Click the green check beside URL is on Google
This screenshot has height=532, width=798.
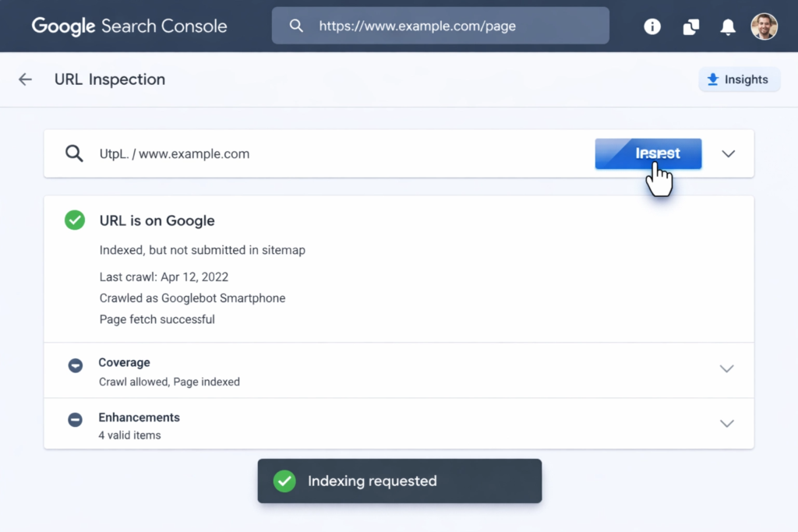point(74,220)
